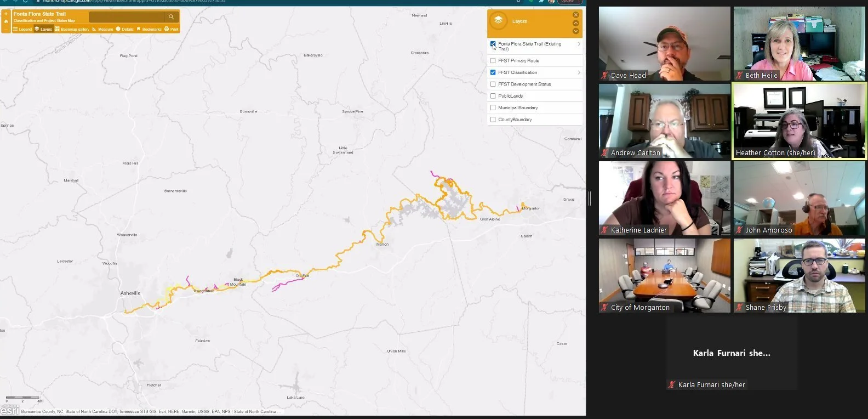Select Shane Prisby video tile
The width and height of the screenshot is (868, 419).
[x=800, y=276]
